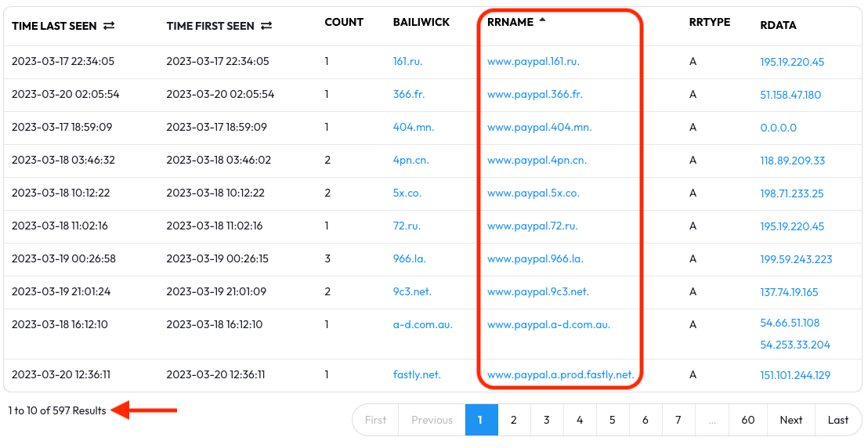Select RRTYPE A in fastly.net. row
This screenshot has width=868, height=448.
click(x=693, y=375)
